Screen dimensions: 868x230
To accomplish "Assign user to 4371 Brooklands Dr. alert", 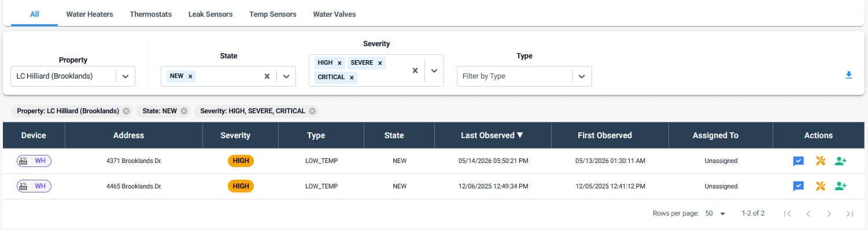I will click(x=841, y=161).
